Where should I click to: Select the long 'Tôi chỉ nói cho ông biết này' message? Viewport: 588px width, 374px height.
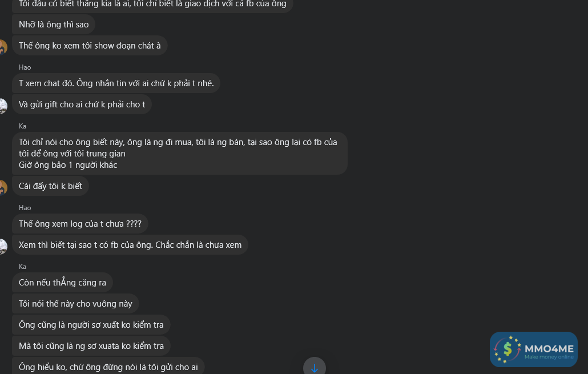pyautogui.click(x=179, y=153)
